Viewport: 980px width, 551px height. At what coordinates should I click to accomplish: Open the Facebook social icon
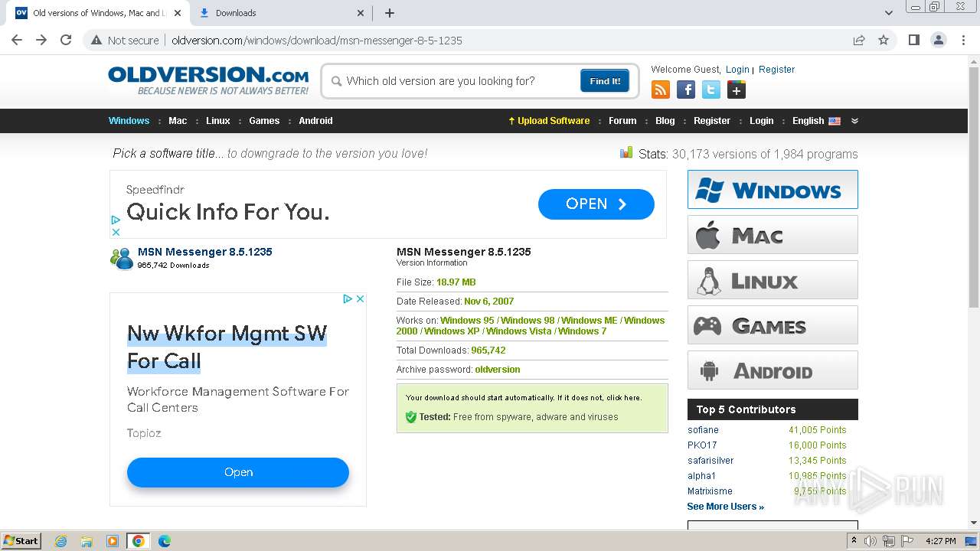686,90
